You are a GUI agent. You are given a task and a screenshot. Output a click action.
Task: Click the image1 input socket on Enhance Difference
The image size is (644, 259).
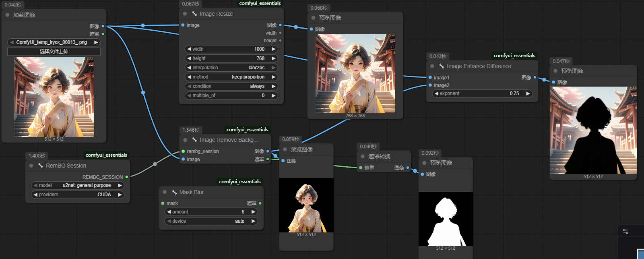(x=430, y=77)
